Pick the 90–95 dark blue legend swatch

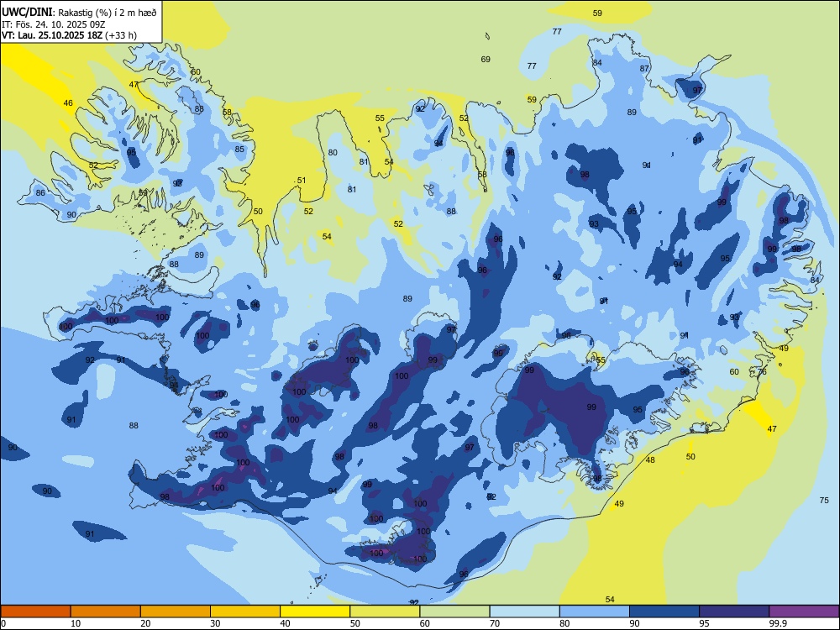[x=664, y=612]
